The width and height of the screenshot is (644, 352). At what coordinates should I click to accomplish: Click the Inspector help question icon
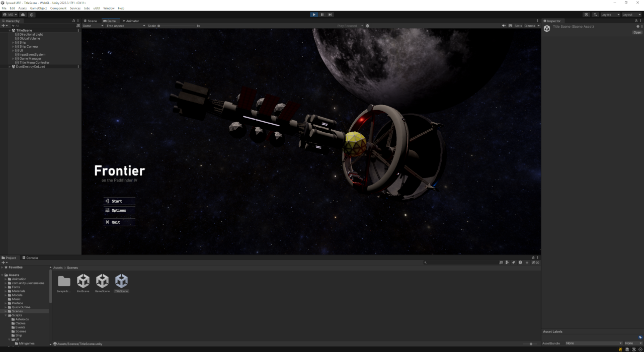click(637, 26)
